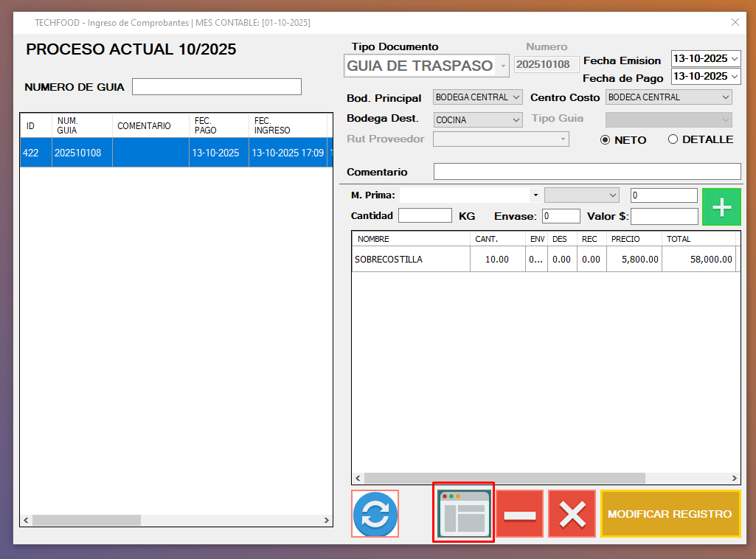Screen dimensions: 756x559
Task: Click the NUM. GUIA column header
Action: [81, 125]
